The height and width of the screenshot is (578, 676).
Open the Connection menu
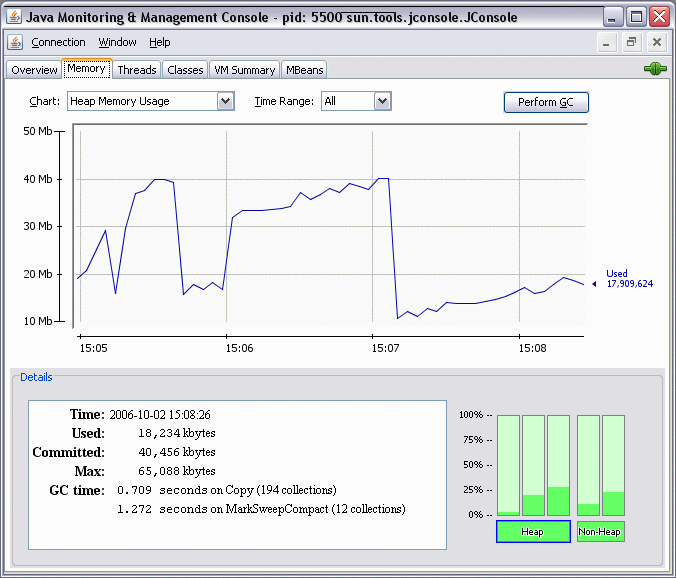pos(58,42)
